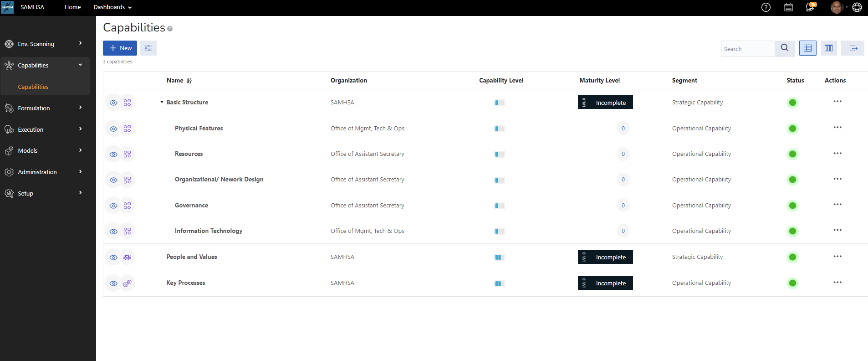868x361 pixels.
Task: Click the Organization column header
Action: coord(349,80)
